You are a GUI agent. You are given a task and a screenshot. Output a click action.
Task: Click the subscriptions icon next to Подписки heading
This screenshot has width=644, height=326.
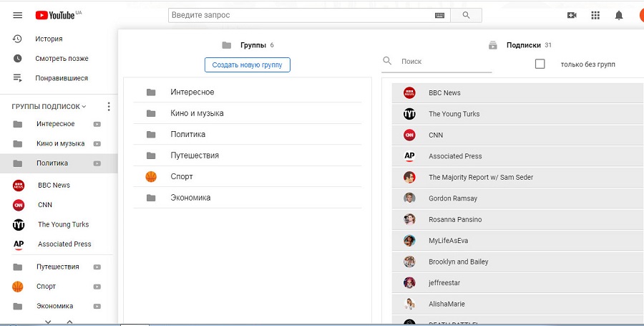(x=492, y=45)
